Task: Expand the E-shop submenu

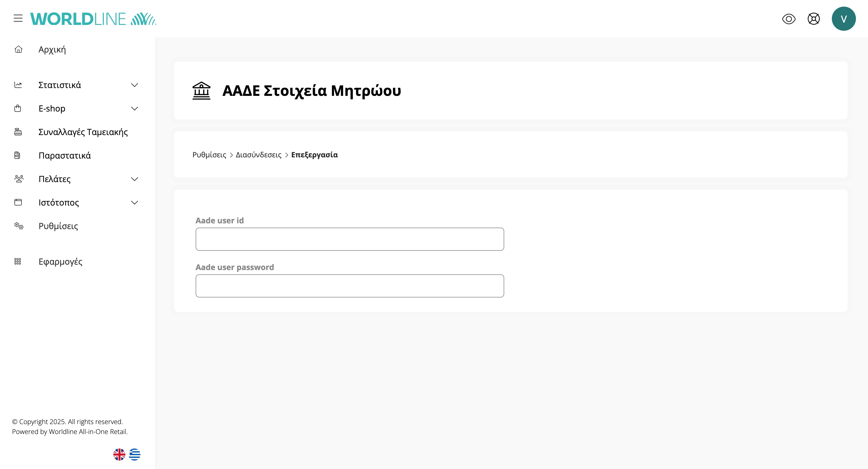Action: coord(134,109)
